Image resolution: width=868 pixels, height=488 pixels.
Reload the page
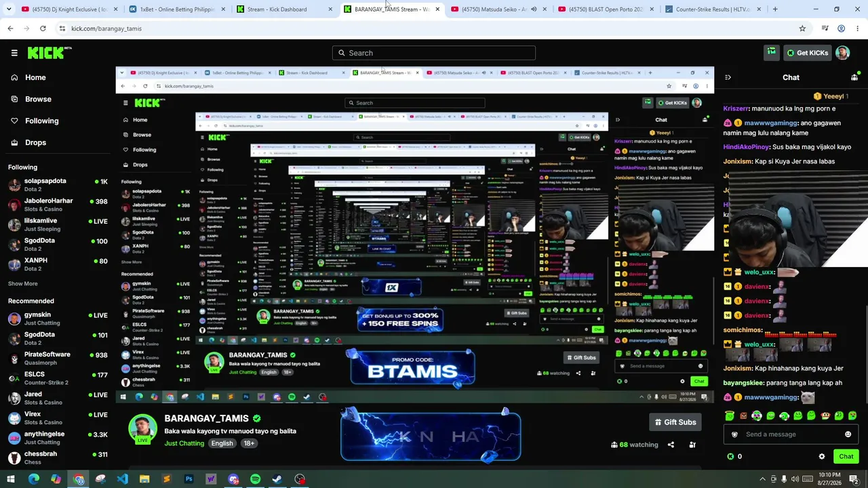[x=43, y=28]
